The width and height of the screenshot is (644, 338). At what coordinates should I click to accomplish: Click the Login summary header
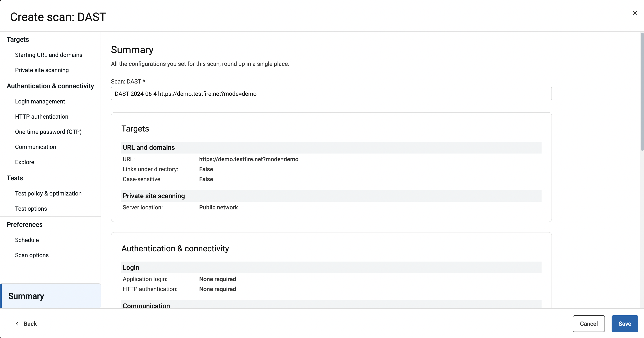pos(331,268)
